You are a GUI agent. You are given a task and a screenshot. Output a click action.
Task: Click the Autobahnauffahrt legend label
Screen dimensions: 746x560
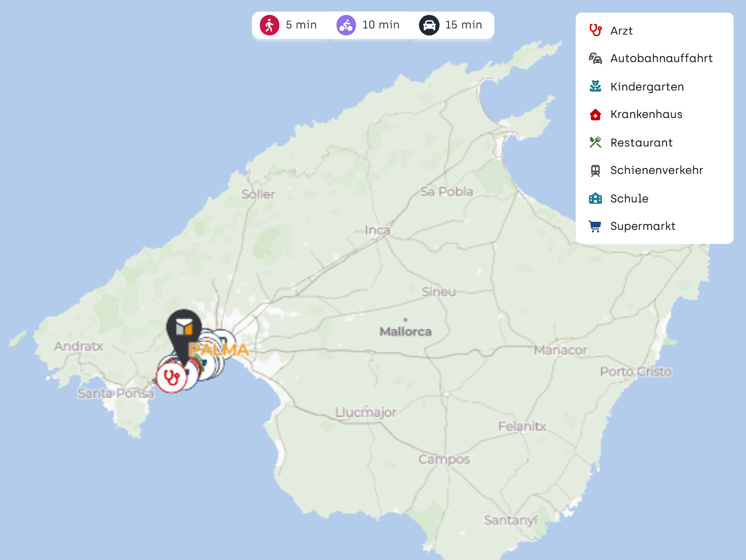click(661, 58)
